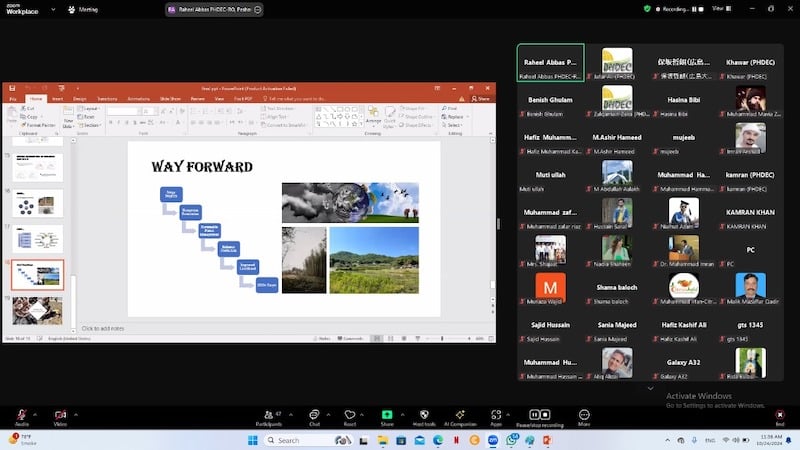Click Pause/stop recording control

[539, 415]
